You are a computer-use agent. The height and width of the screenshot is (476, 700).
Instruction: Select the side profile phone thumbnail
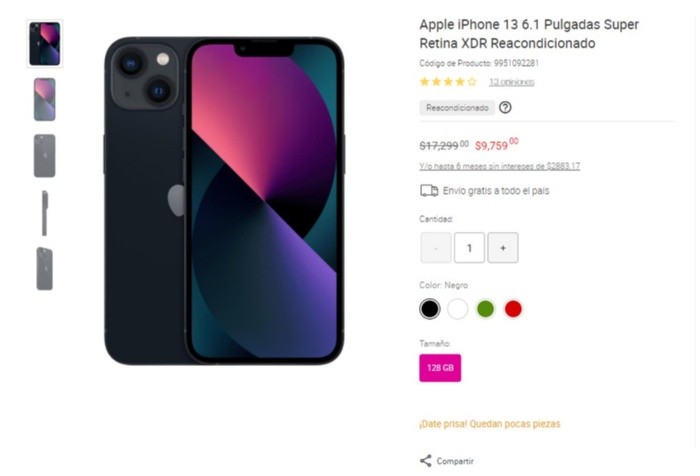click(45, 213)
